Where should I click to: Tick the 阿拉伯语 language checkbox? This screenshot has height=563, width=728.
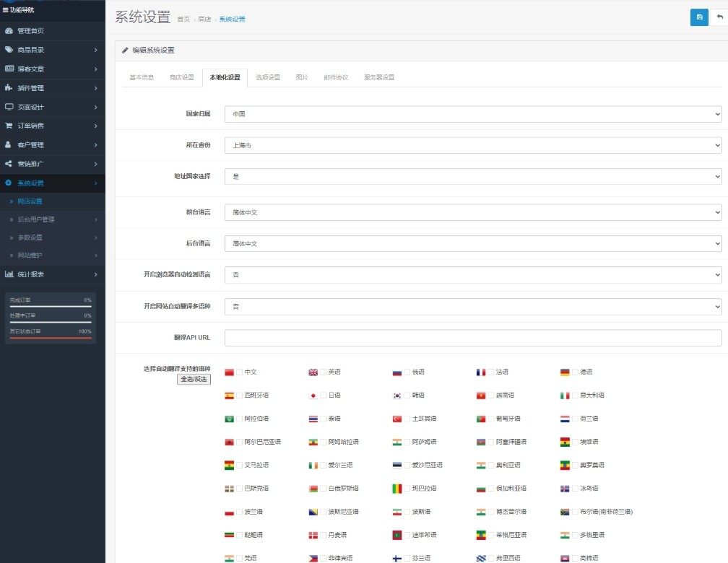pos(240,419)
